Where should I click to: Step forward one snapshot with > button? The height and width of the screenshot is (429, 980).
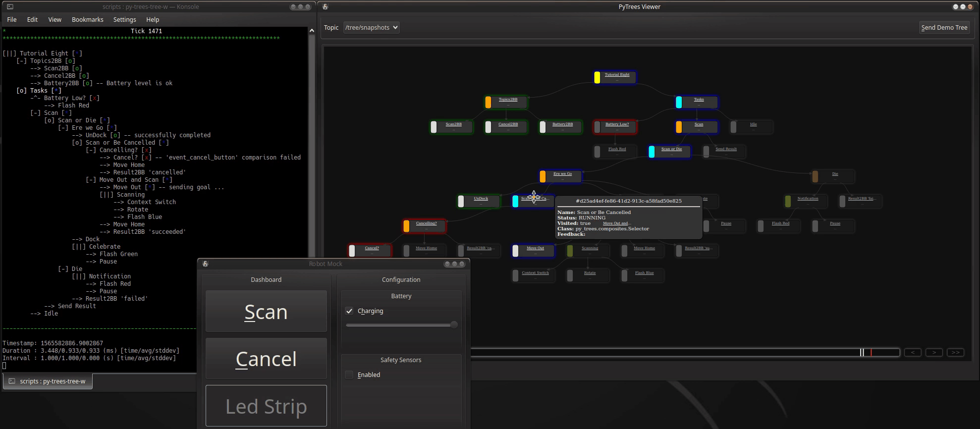(934, 352)
